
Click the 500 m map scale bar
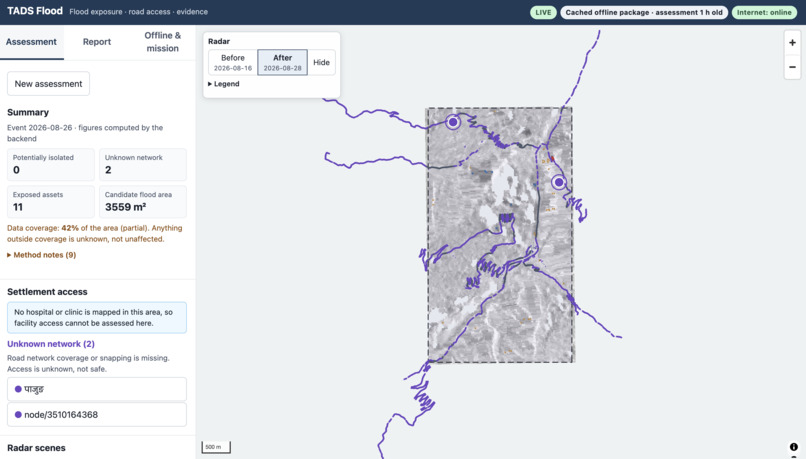(216, 447)
